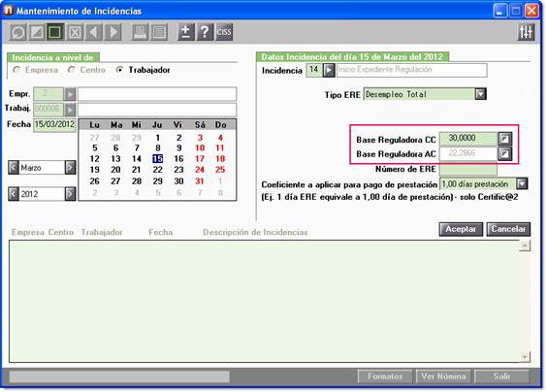Open the días prestación coefficient dropdown
547x392 pixels.
click(522, 183)
